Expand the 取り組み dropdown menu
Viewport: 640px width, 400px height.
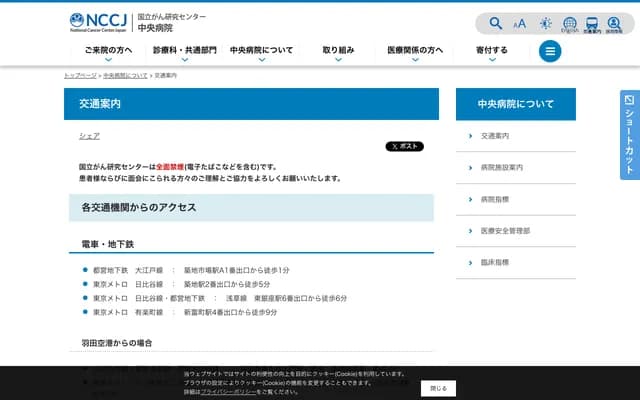pos(338,51)
